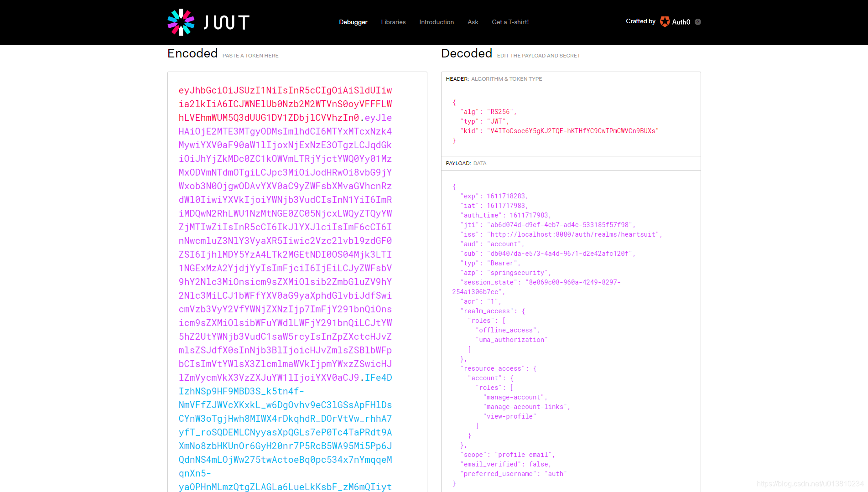The width and height of the screenshot is (868, 492).
Task: Open the Debugger menu item
Action: [353, 22]
